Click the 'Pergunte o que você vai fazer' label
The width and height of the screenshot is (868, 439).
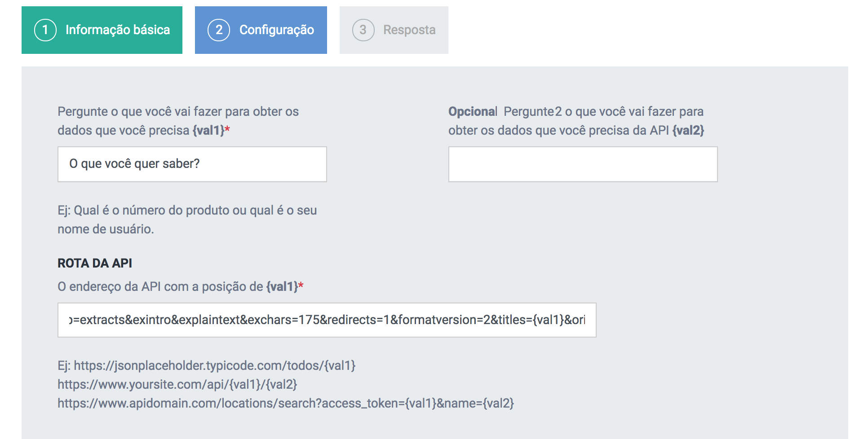(x=178, y=121)
